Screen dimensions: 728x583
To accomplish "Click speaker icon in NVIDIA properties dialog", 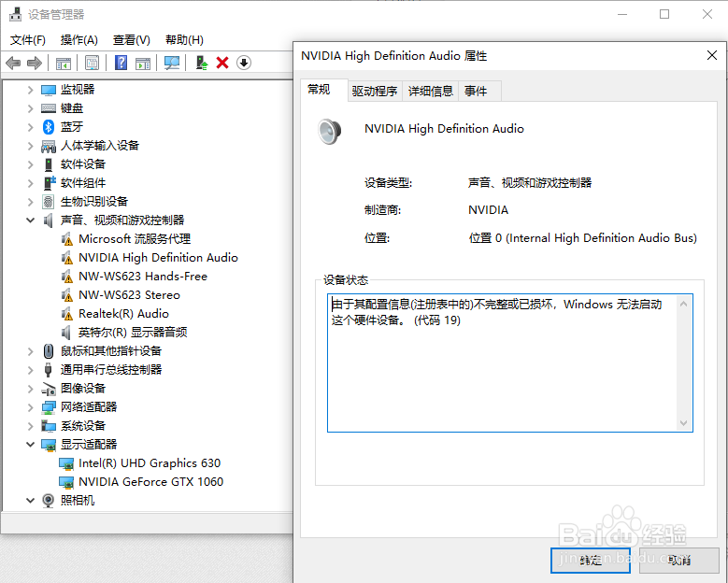I will pos(330,132).
